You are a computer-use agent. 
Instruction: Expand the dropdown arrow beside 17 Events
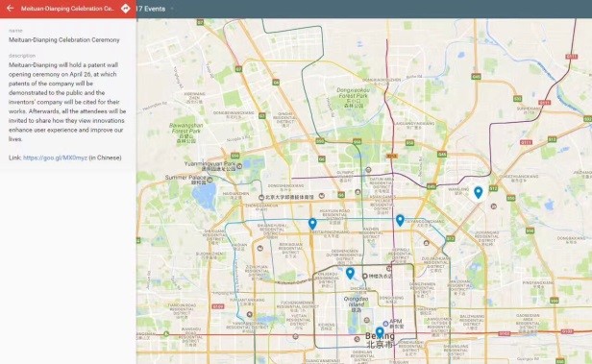coord(172,9)
